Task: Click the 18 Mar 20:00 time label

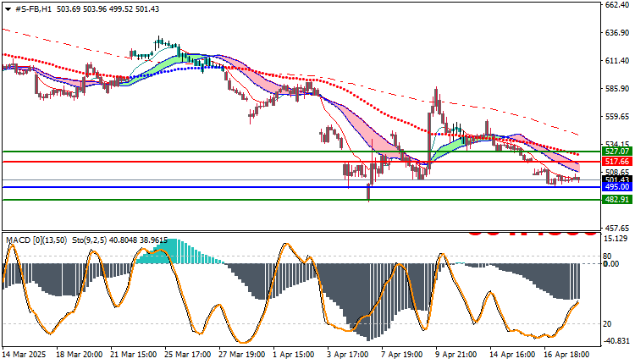Action: coord(79,355)
